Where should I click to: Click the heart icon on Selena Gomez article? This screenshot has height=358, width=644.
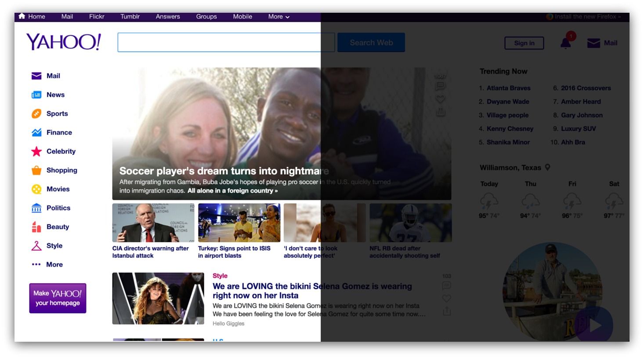(x=446, y=298)
